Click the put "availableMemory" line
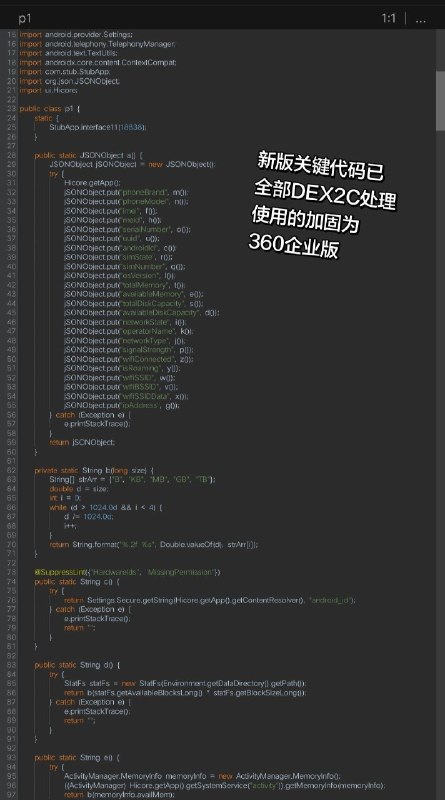The height and width of the screenshot is (800, 445). (x=134, y=294)
